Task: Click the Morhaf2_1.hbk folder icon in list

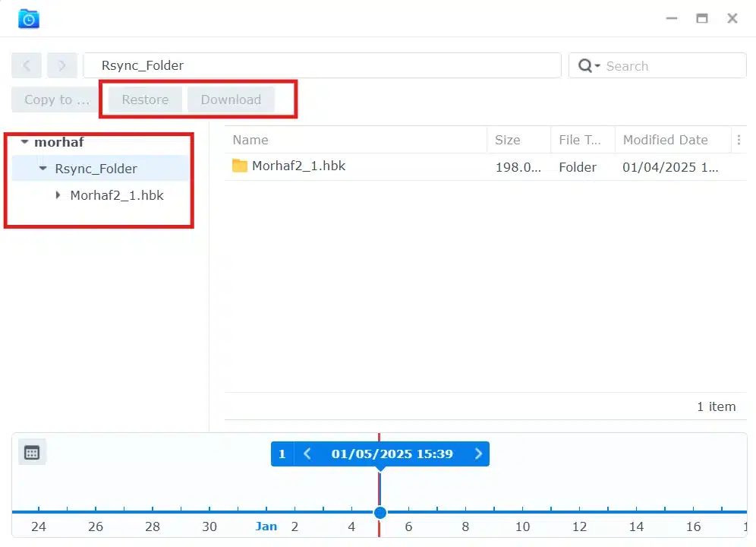Action: click(240, 166)
